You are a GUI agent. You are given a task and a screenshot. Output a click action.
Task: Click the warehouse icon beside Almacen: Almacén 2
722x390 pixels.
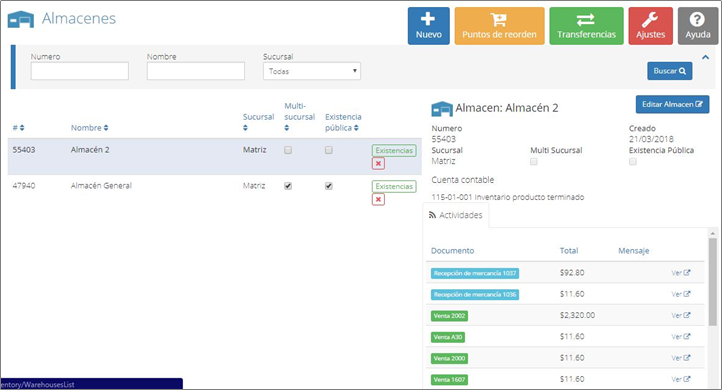442,109
